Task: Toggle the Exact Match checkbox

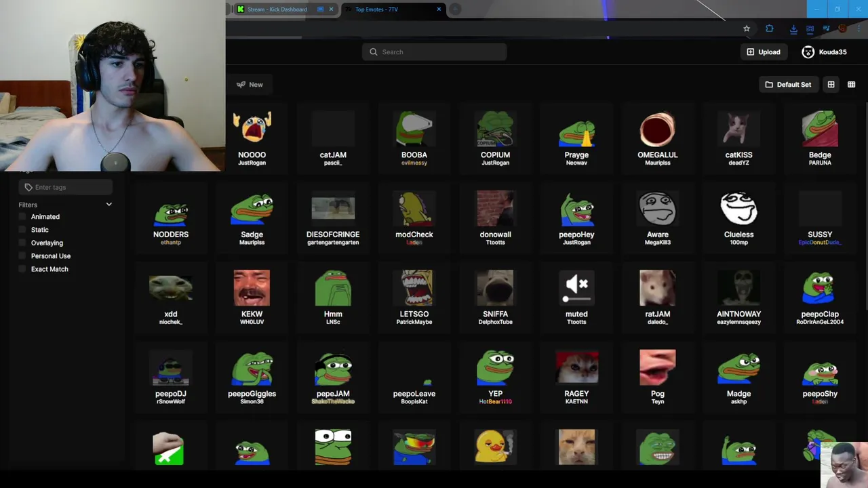Action: (22, 269)
